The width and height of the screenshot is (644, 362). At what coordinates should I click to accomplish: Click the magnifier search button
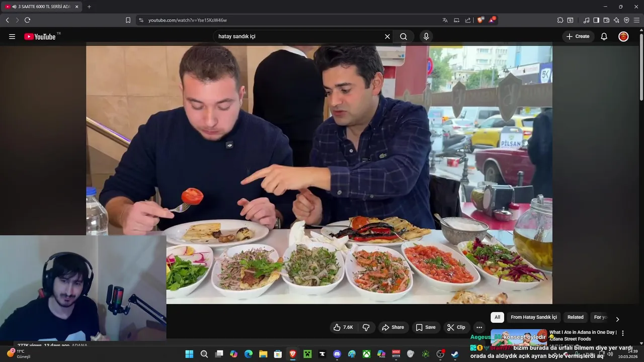404,36
